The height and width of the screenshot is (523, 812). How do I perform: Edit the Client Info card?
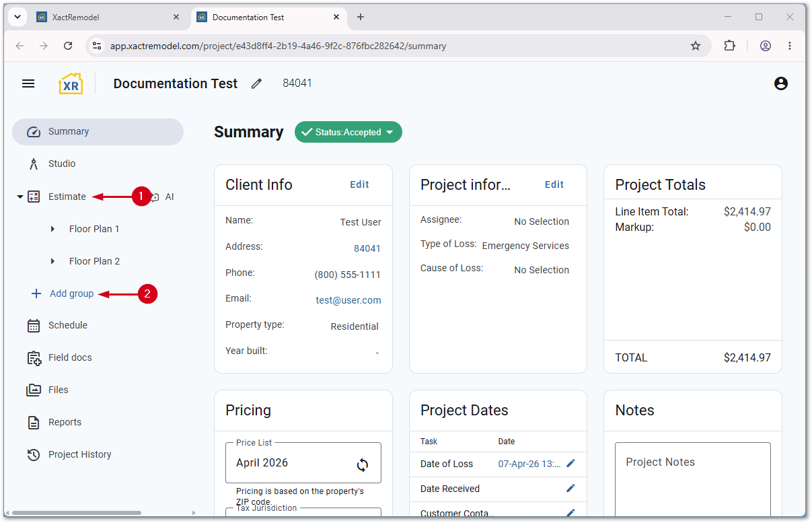360,184
